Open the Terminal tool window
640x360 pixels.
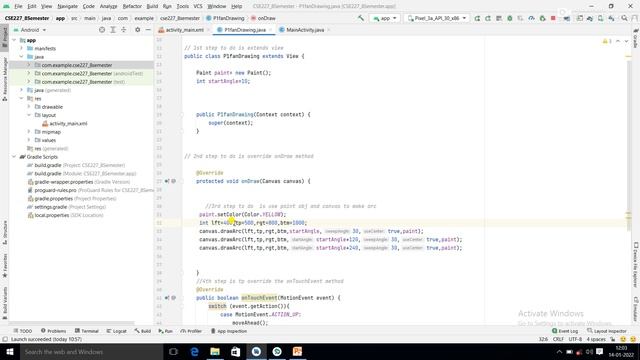point(87,331)
